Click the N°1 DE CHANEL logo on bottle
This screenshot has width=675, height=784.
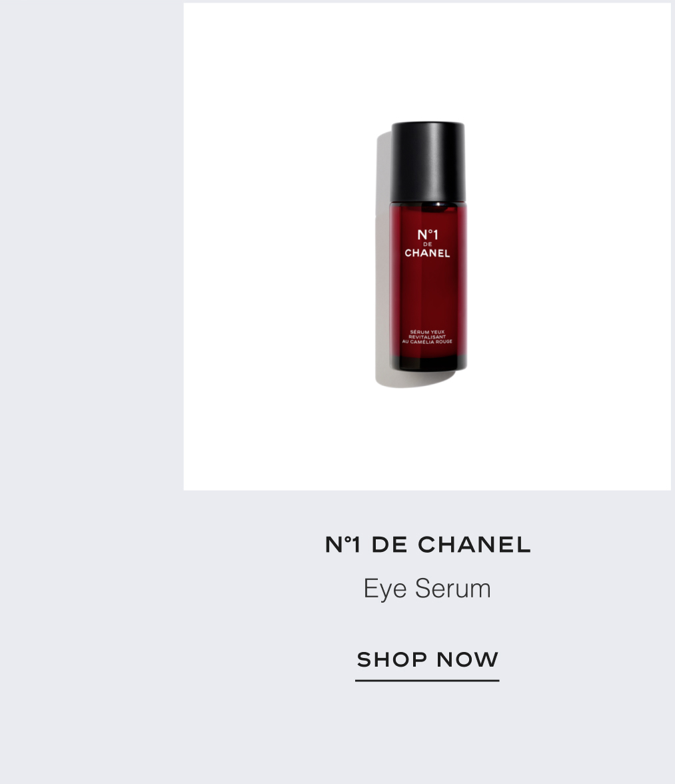[427, 243]
